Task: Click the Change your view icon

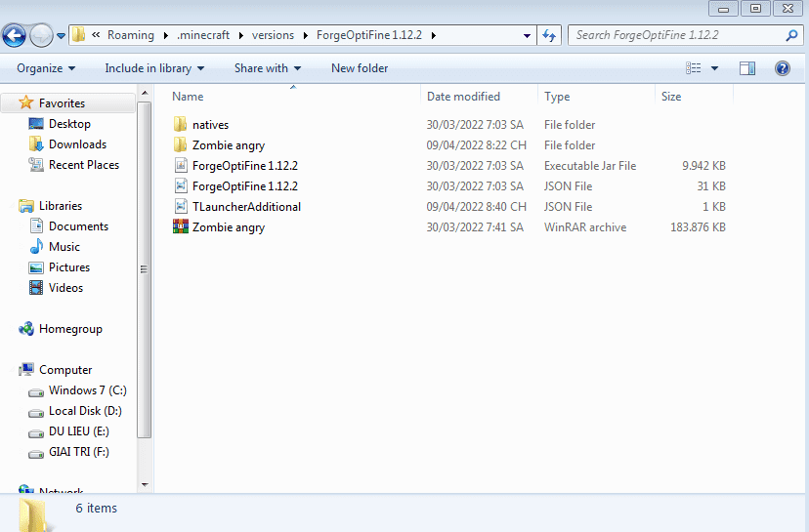Action: pyautogui.click(x=693, y=68)
